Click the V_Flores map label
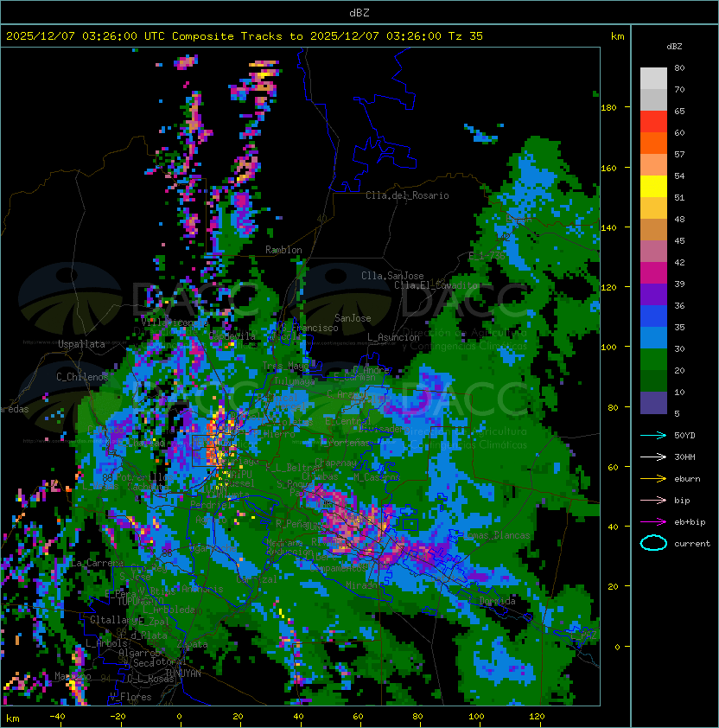 (x=130, y=697)
